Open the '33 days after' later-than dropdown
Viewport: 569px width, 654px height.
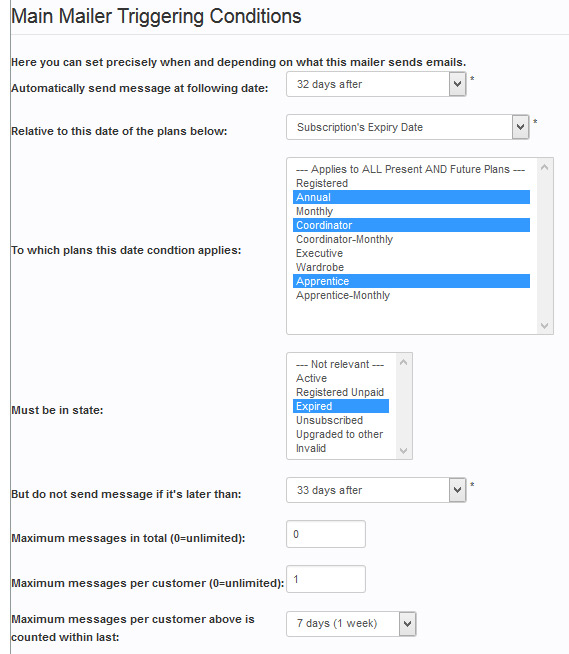pos(376,490)
